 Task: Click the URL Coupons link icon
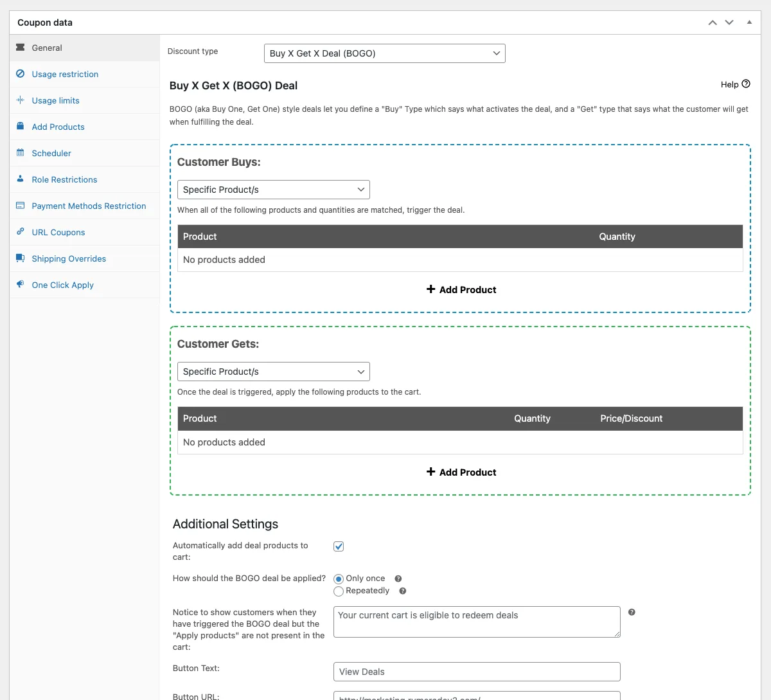click(x=21, y=232)
